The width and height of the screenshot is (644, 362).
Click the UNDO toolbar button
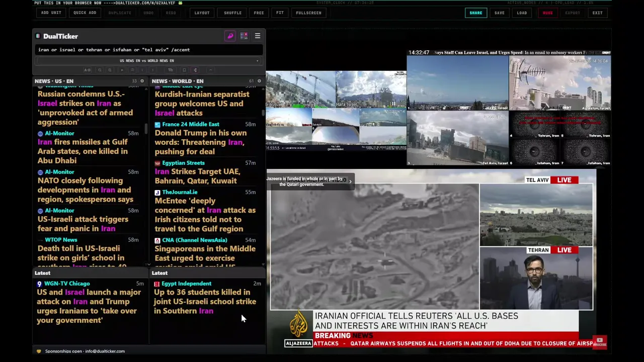(148, 13)
